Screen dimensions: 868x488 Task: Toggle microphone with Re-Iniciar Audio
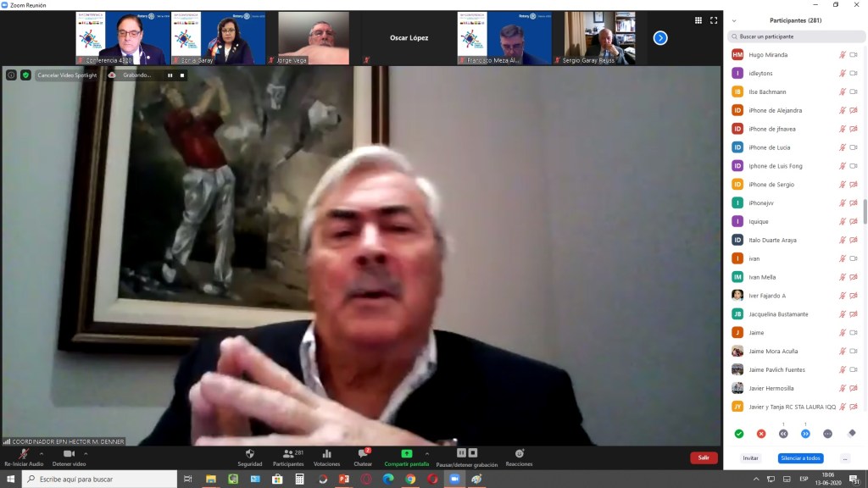(x=23, y=454)
